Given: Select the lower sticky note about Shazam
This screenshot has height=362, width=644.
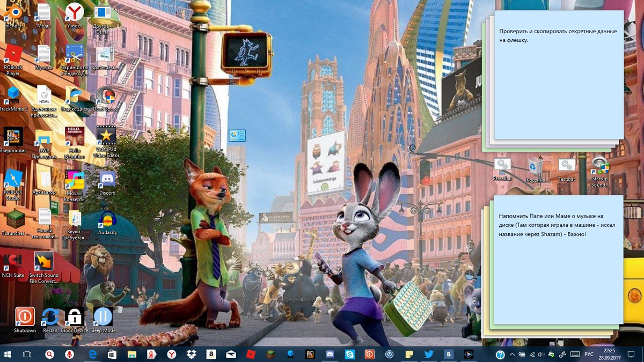Looking at the screenshot, I should [x=558, y=260].
